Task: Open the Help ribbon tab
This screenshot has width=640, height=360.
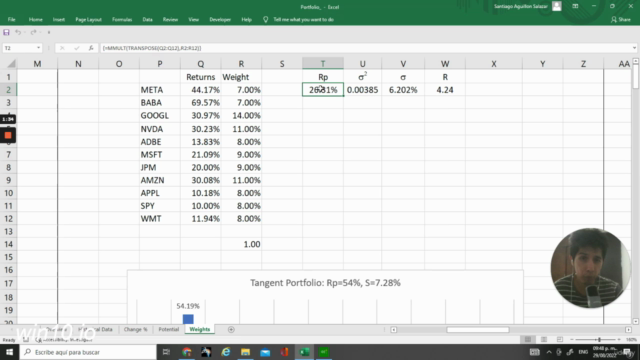Action: point(246,19)
